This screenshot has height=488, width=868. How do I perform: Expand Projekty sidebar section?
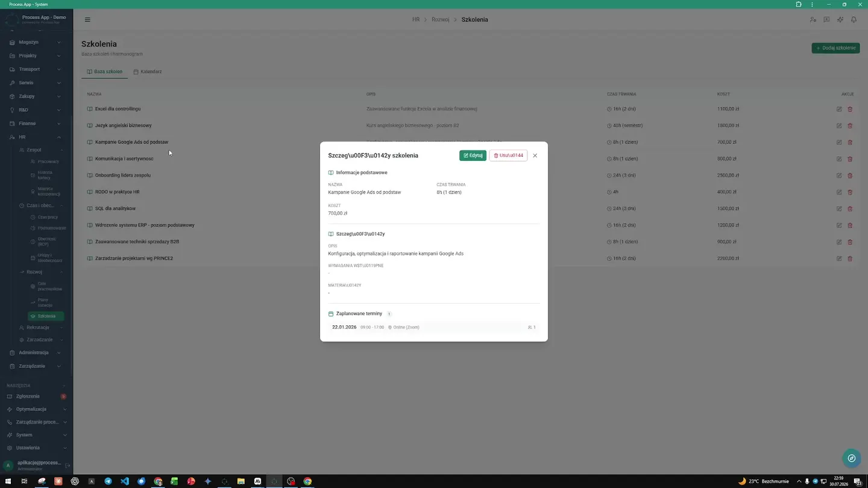[x=36, y=55]
